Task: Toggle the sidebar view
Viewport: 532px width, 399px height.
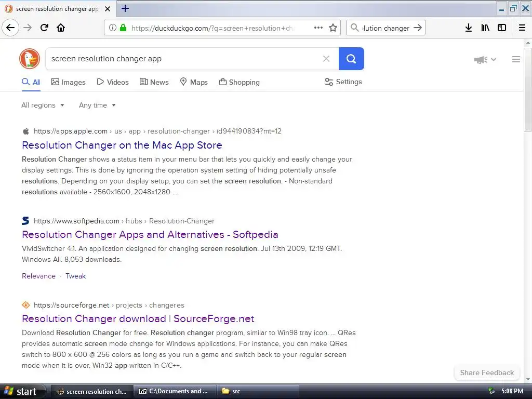Action: pyautogui.click(x=502, y=28)
